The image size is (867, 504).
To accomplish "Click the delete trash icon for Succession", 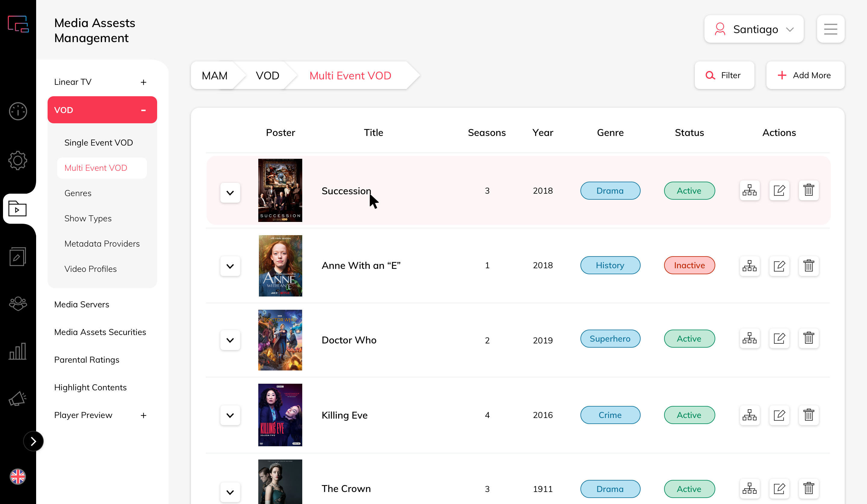I will point(809,190).
